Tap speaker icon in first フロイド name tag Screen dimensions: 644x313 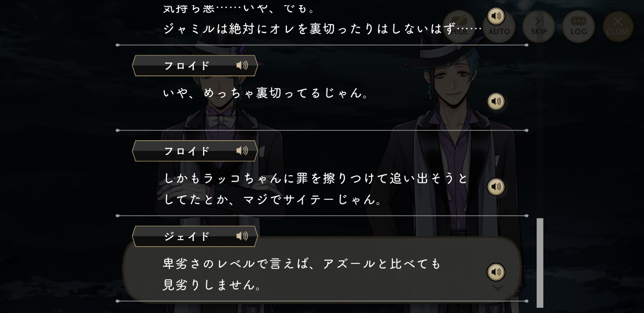coord(242,66)
